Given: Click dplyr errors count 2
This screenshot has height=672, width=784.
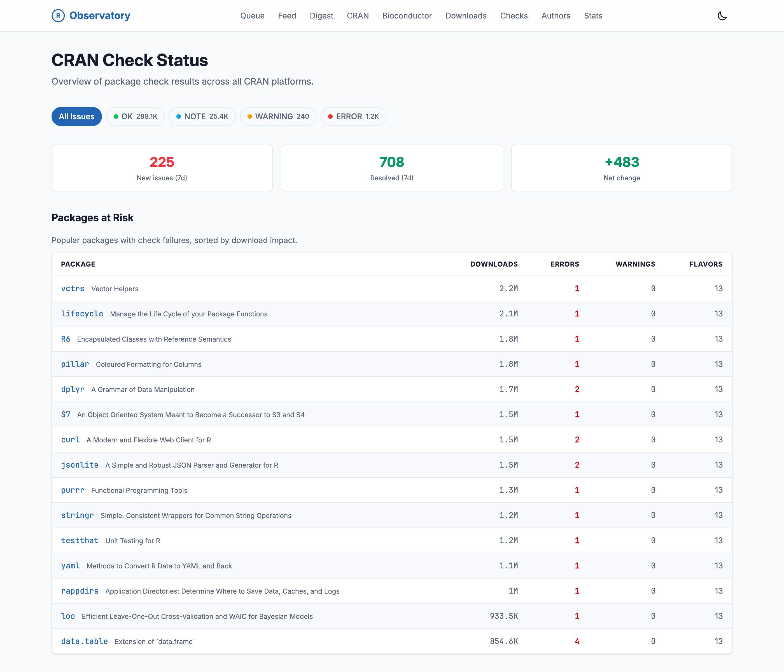Looking at the screenshot, I should [577, 389].
